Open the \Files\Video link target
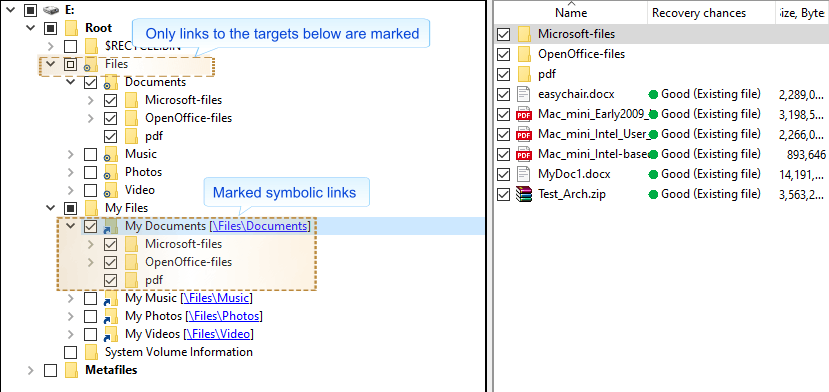This screenshot has width=829, height=392. pyautogui.click(x=218, y=334)
